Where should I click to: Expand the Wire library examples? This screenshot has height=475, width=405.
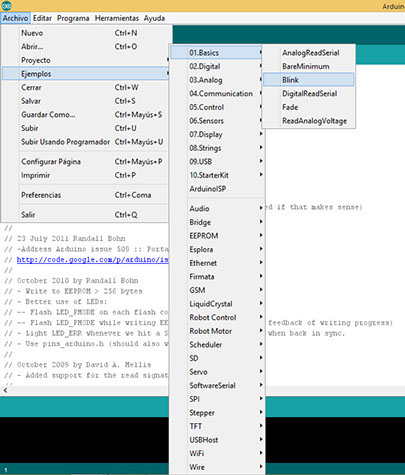click(217, 467)
